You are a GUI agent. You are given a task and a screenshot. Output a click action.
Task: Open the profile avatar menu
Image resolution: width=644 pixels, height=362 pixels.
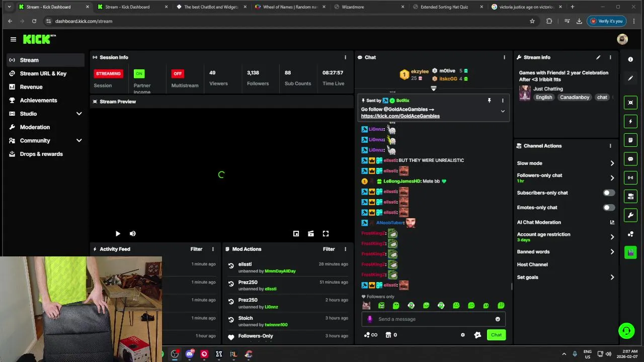pyautogui.click(x=622, y=39)
